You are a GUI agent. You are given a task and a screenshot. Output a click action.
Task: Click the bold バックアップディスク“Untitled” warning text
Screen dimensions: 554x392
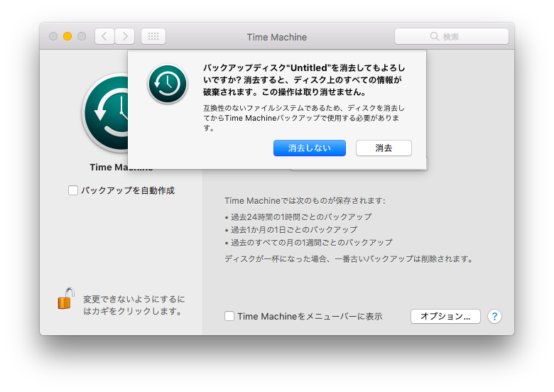coord(304,80)
